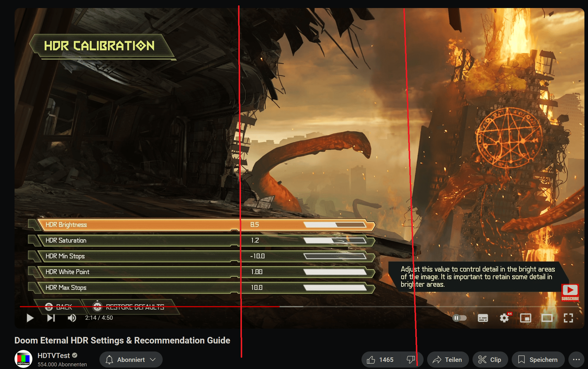
Task: Open HDTVTest channel avatar
Action: tap(23, 359)
